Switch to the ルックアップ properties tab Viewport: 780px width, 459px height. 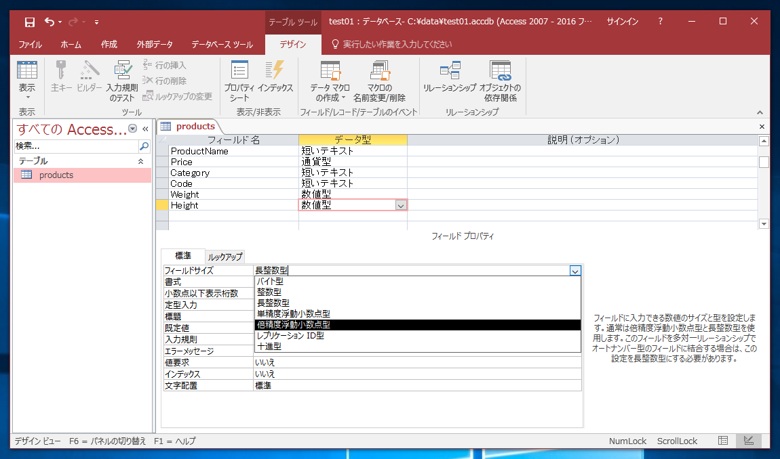pos(225,257)
